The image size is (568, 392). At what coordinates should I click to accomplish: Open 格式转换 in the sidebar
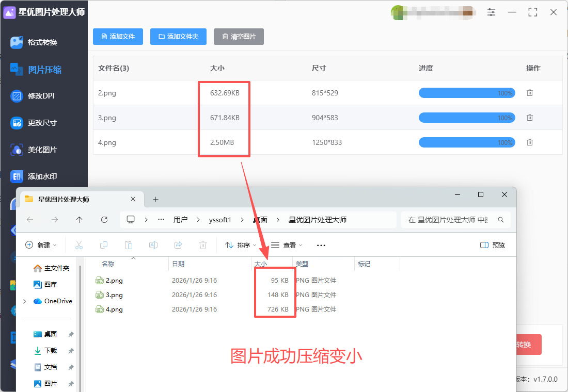[34, 42]
